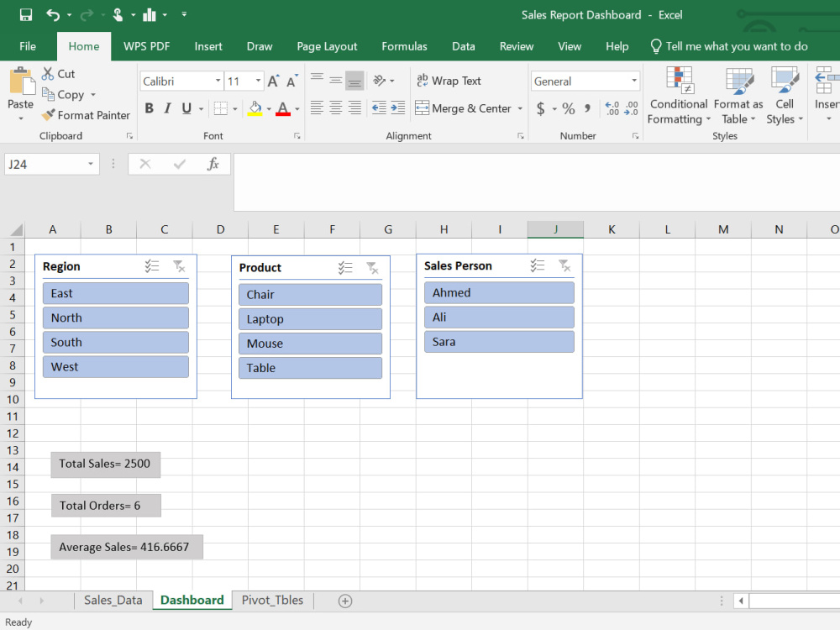The height and width of the screenshot is (630, 840).
Task: Toggle Wrap Text
Action: point(449,81)
